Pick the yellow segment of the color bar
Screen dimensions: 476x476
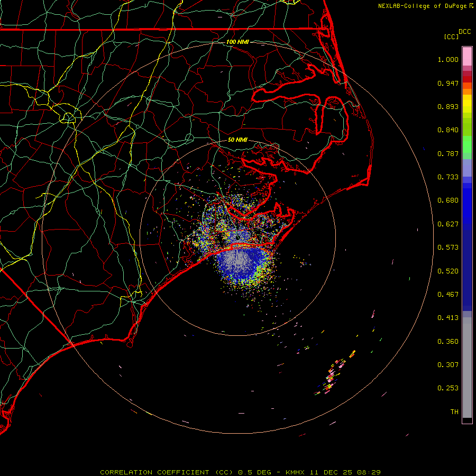pos(467,104)
